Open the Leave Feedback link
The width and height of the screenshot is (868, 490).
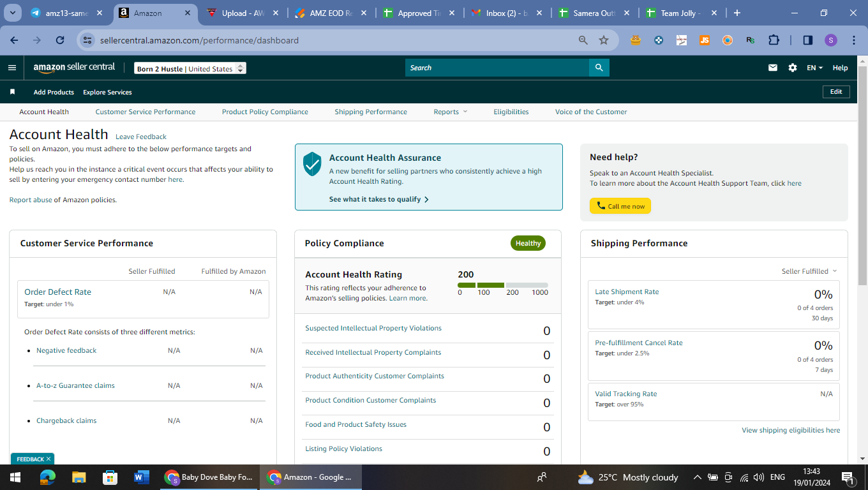pos(141,137)
